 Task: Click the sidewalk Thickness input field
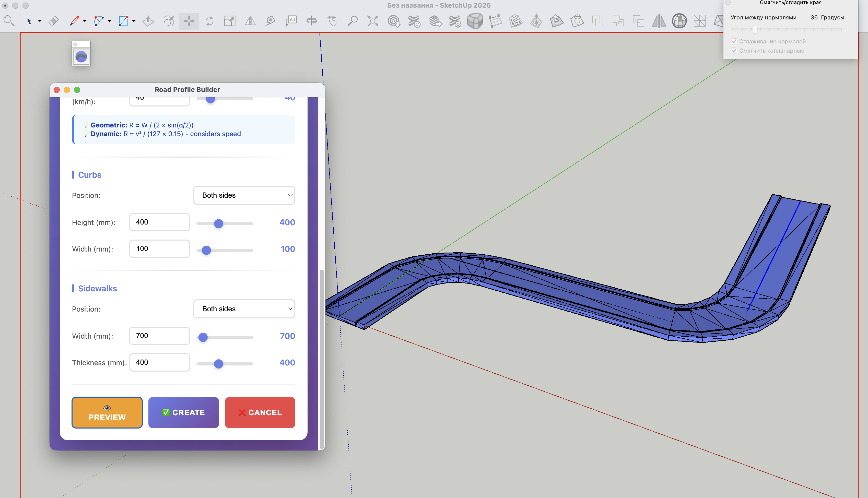(x=159, y=362)
